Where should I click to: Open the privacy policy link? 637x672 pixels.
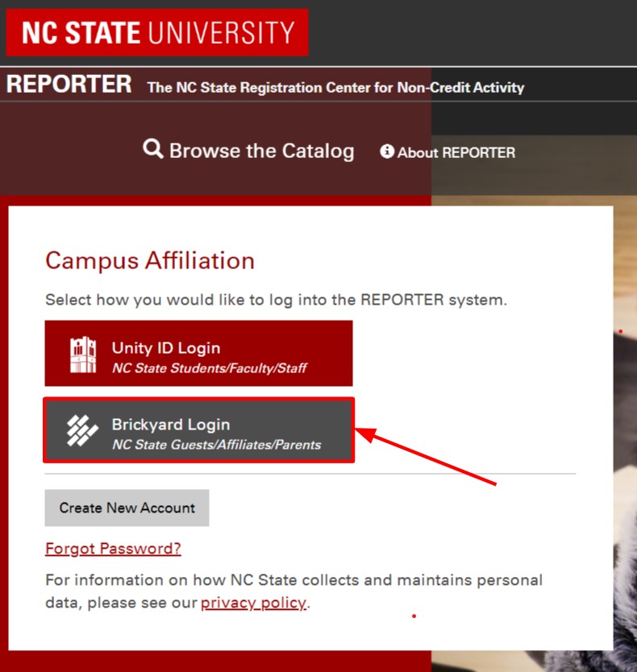pyautogui.click(x=253, y=603)
